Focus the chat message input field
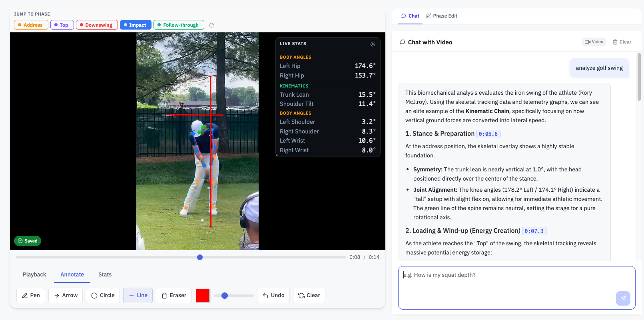 517,288
